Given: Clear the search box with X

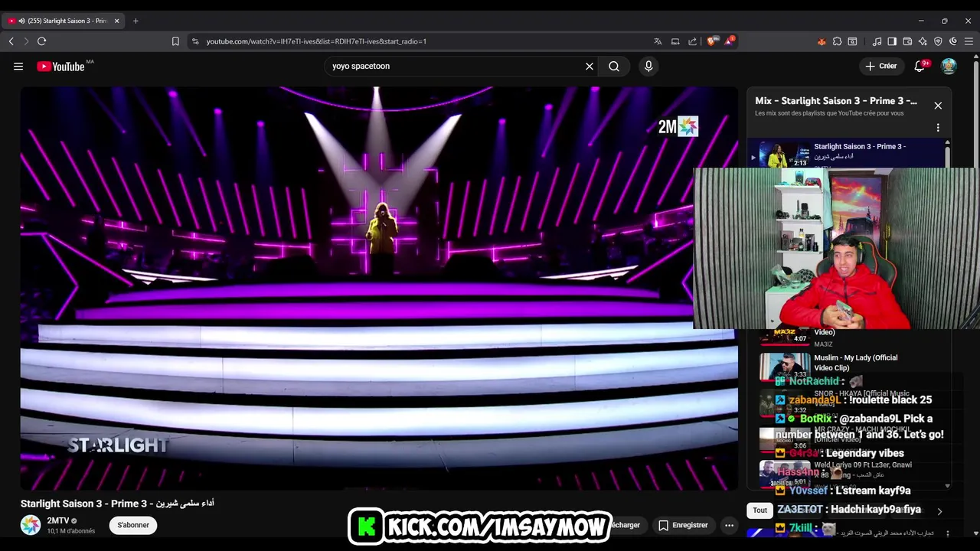Looking at the screenshot, I should 590,67.
